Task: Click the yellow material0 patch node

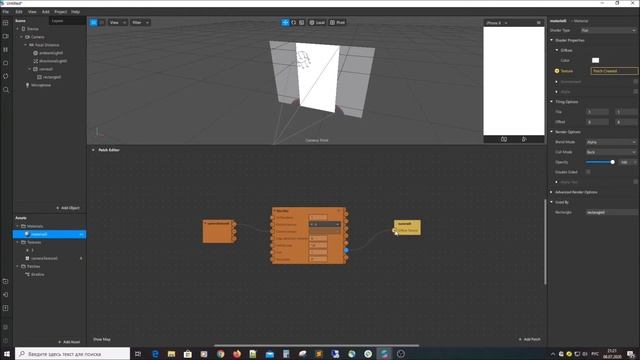Action: point(407,227)
